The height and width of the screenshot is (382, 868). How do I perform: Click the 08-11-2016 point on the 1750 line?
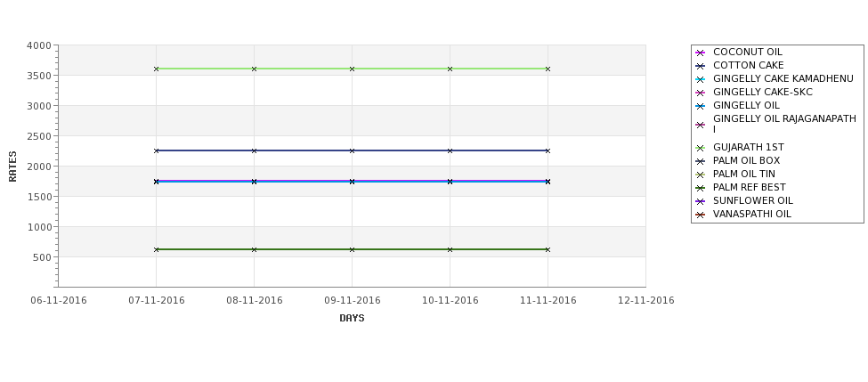point(254,181)
